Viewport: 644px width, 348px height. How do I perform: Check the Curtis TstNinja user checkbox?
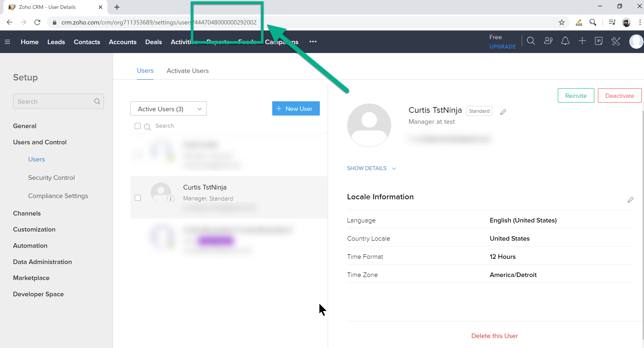138,198
